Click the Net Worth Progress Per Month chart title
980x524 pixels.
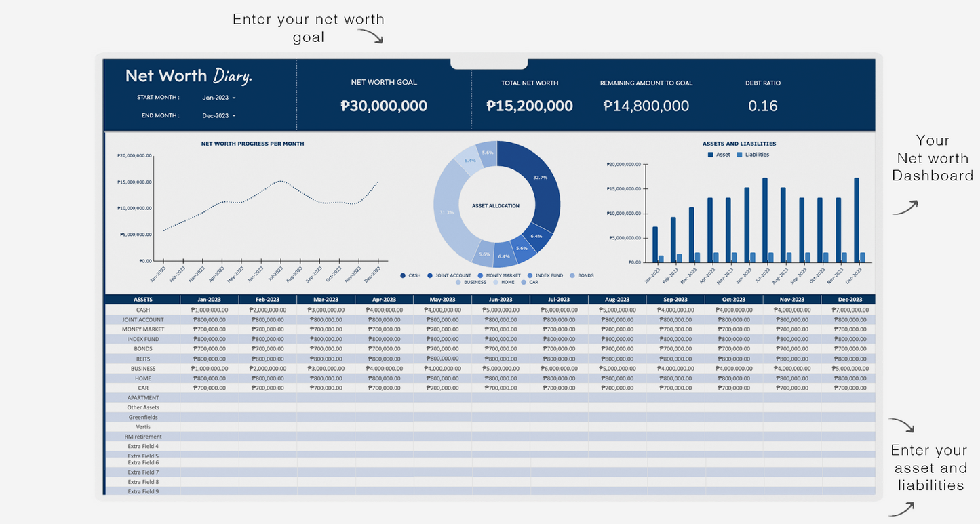(x=252, y=144)
